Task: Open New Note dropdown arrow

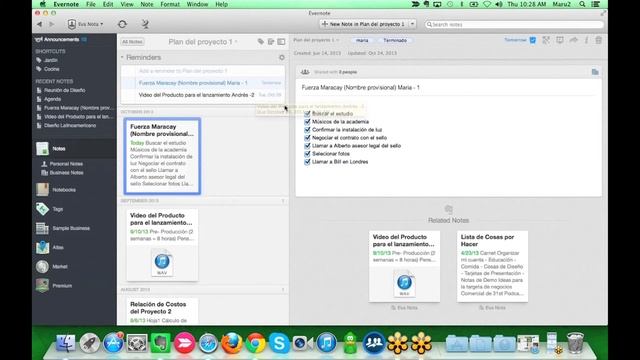Action: pyautogui.click(x=412, y=24)
